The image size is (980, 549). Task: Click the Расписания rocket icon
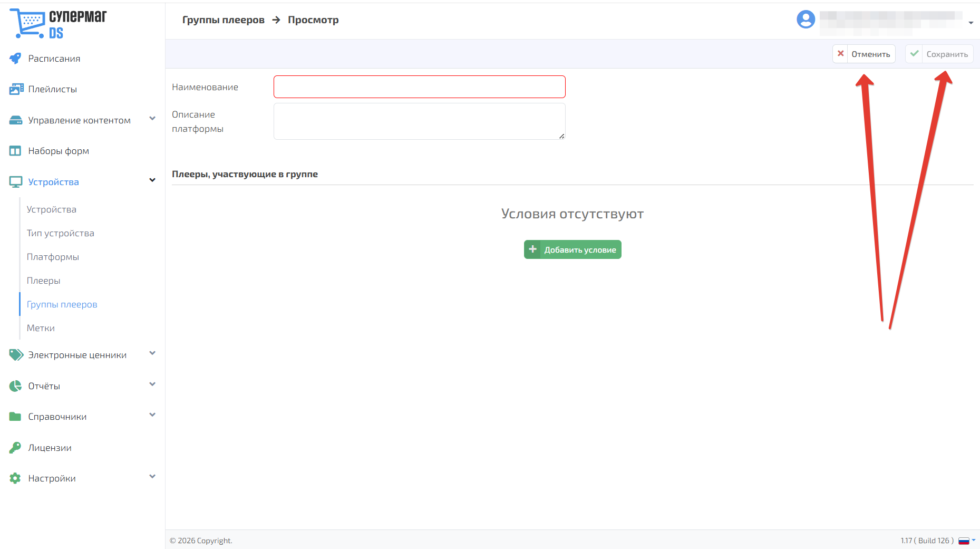click(x=15, y=59)
